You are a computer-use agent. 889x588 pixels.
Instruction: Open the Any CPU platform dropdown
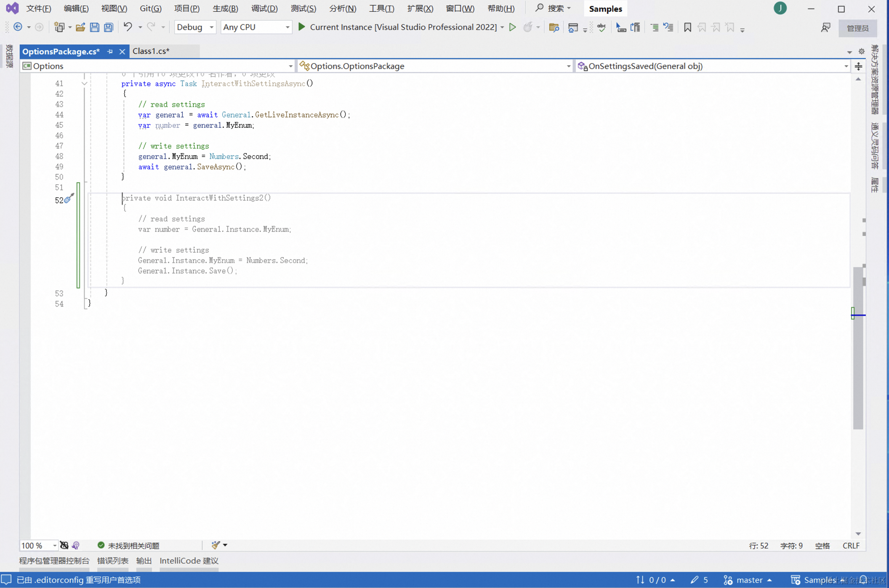pos(287,27)
